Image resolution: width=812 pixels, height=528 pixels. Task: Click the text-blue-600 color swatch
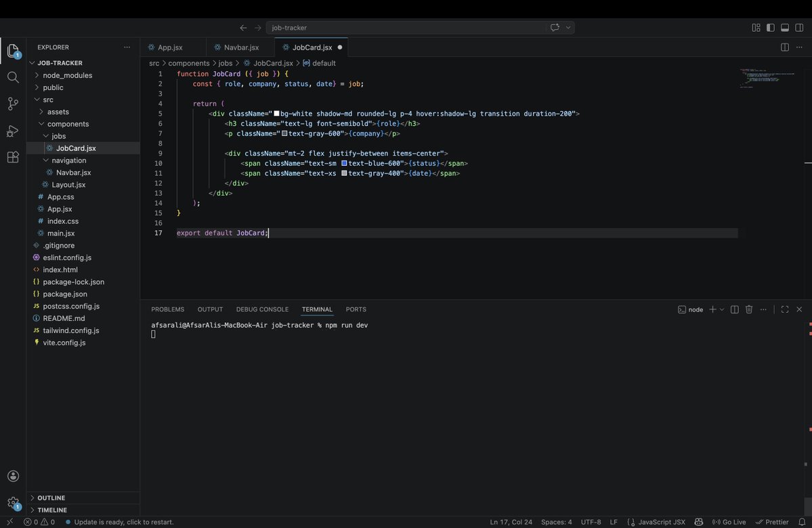pyautogui.click(x=345, y=163)
